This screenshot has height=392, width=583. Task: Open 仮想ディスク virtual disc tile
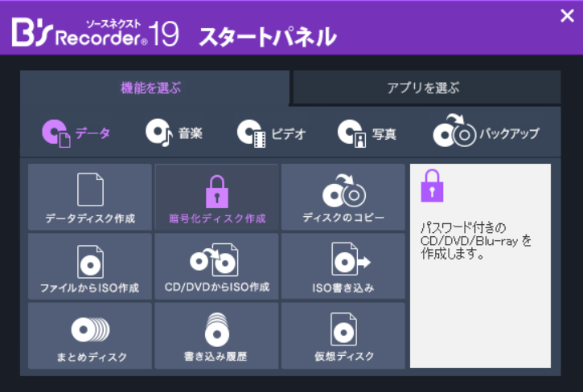343,336
